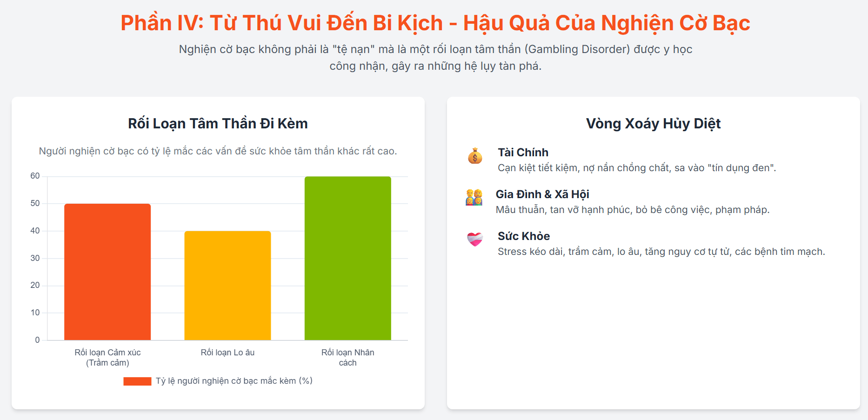Image resolution: width=868 pixels, height=420 pixels.
Task: Click the green Rối loạn Nhân cách bar
Action: pyautogui.click(x=347, y=258)
